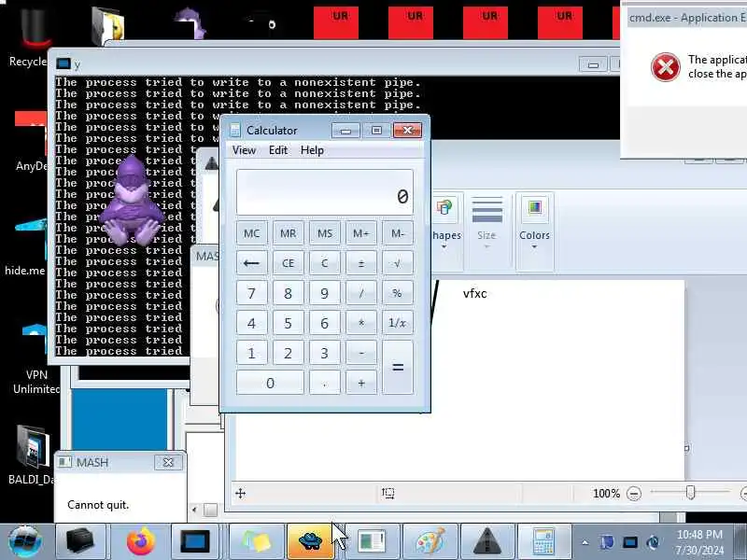Open the hide.me desktop icon
Screen dimensions: 747x560
pyautogui.click(x=28, y=246)
